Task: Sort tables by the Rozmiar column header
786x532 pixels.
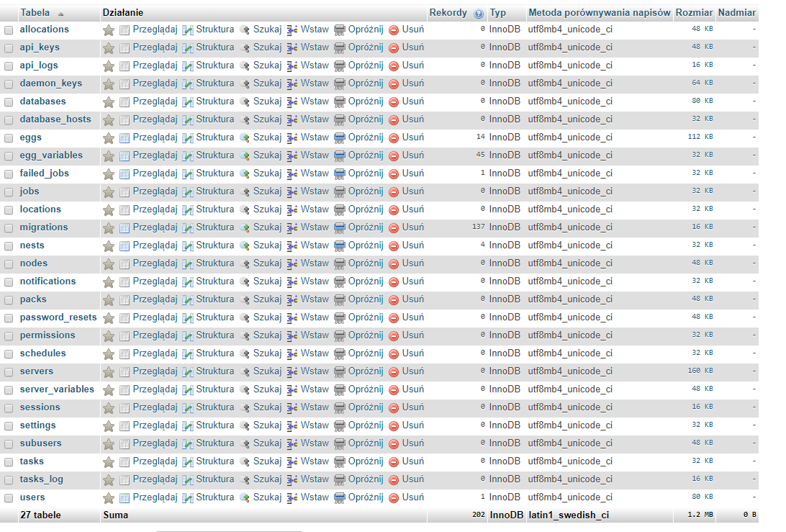Action: [x=694, y=13]
